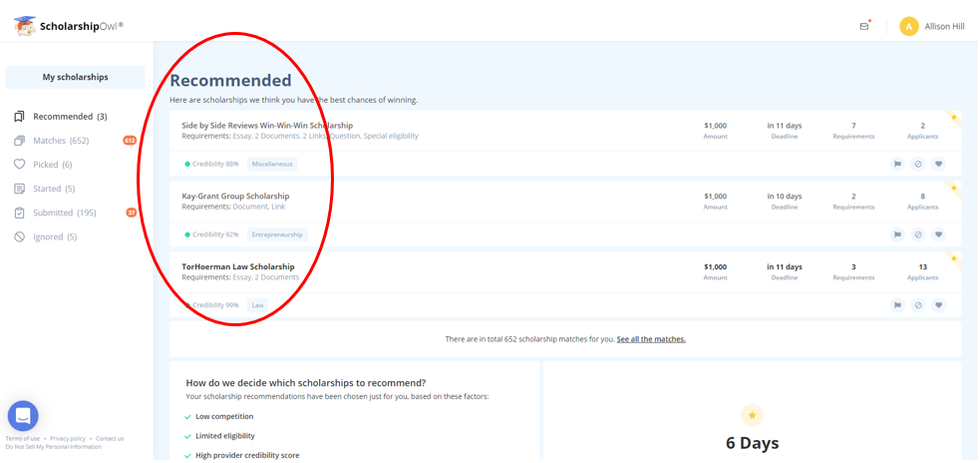Flag the TorHoerman Law scholarship
Image resolution: width=980 pixels, height=463 pixels.
[897, 305]
